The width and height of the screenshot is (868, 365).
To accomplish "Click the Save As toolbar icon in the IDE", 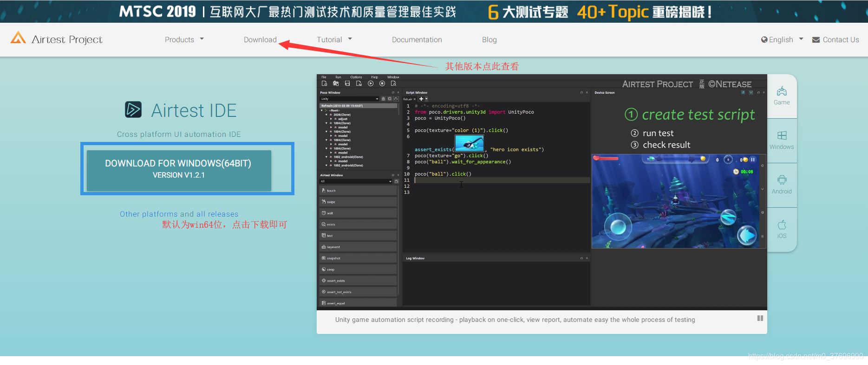I will click(x=359, y=83).
